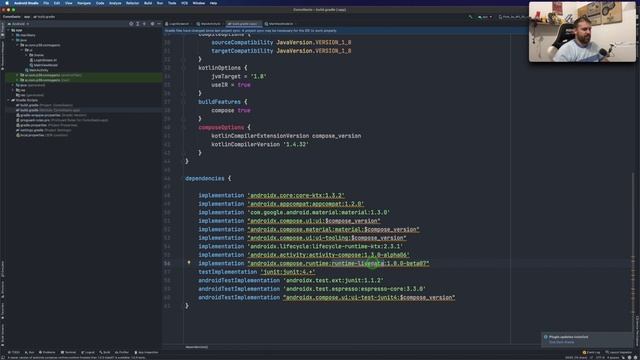Switch to the MainActivity.kt editor tab
Image resolution: width=640 pixels, height=360 pixels.
(x=210, y=24)
